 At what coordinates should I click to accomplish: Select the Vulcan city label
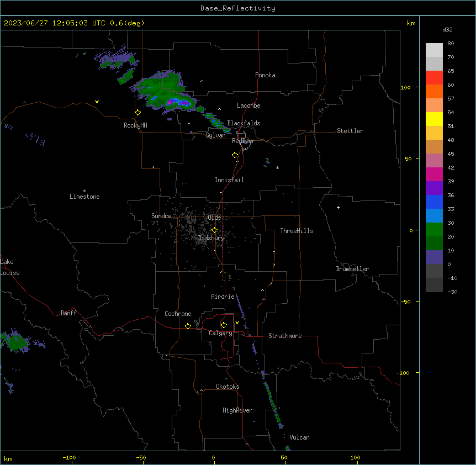[299, 437]
